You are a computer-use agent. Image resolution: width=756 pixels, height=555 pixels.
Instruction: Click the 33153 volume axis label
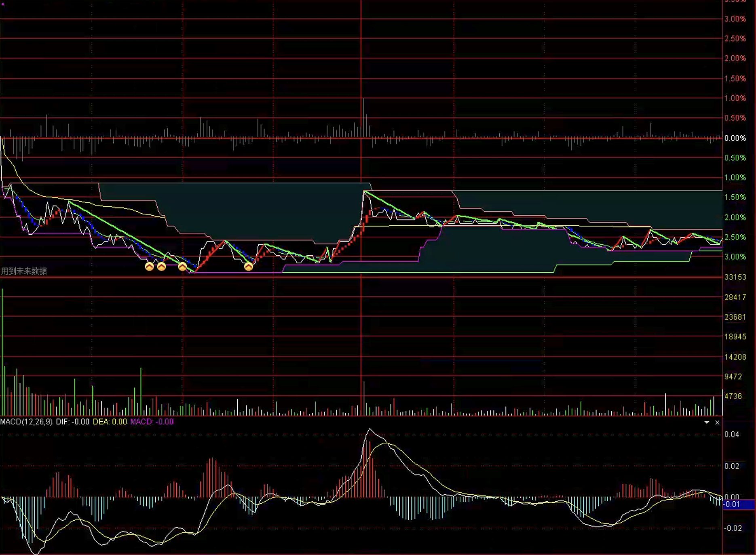pos(735,277)
